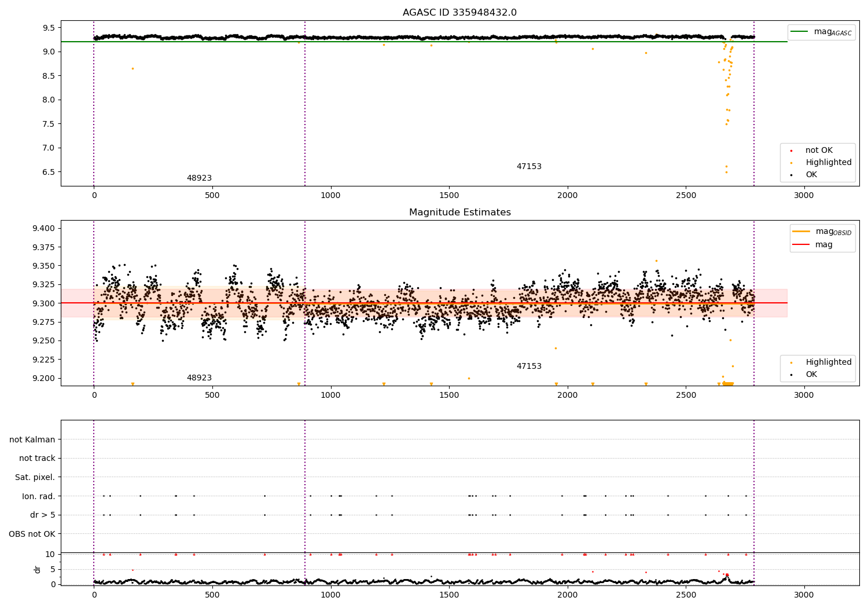
Task: Click the 8.0 tick on the top plot
Action: 48,100
